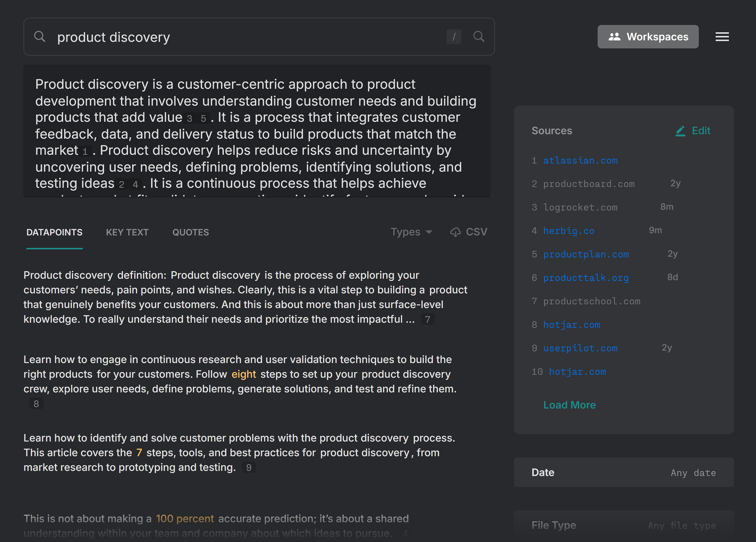The width and height of the screenshot is (756, 542).
Task: Select the DATAPOINTS tab
Action: point(54,232)
